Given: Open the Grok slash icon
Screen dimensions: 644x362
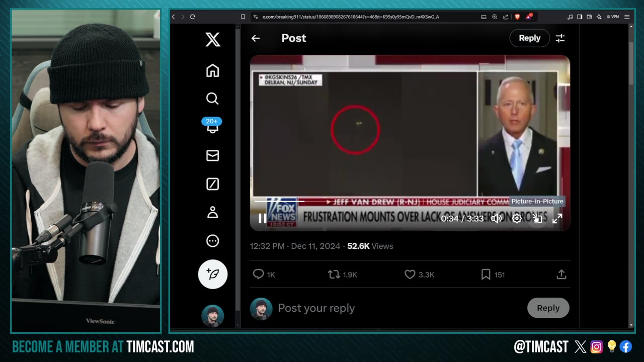Looking at the screenshot, I should pos(212,185).
